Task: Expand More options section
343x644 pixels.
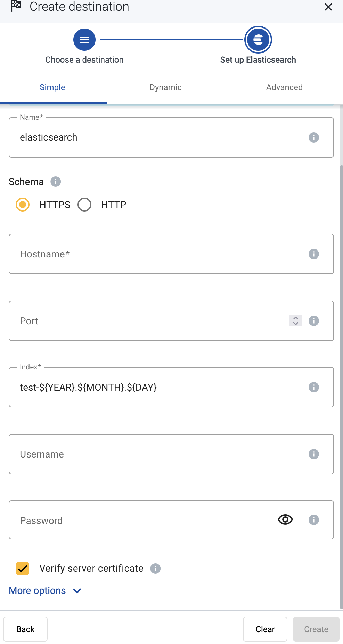Action: point(45,591)
